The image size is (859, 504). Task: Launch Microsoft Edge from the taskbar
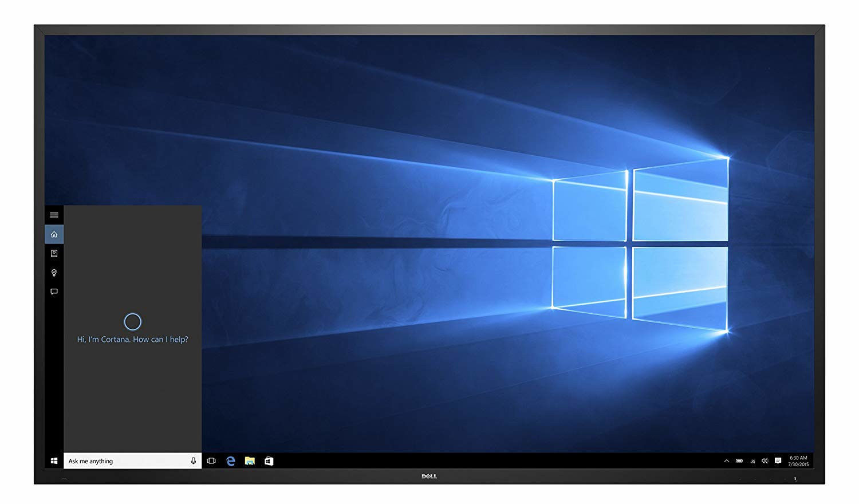[x=231, y=460]
